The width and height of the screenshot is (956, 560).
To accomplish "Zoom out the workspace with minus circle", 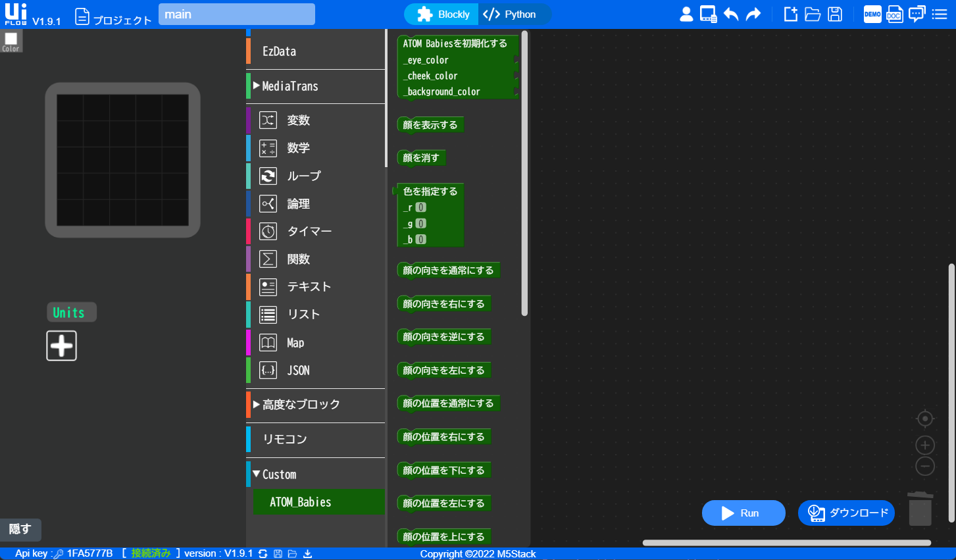I will pyautogui.click(x=925, y=466).
